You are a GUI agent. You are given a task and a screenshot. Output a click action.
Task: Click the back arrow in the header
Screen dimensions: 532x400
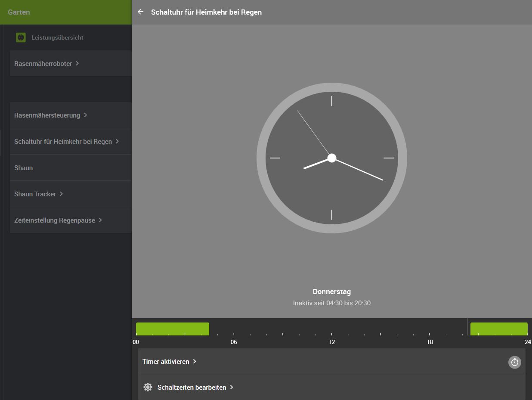click(140, 12)
